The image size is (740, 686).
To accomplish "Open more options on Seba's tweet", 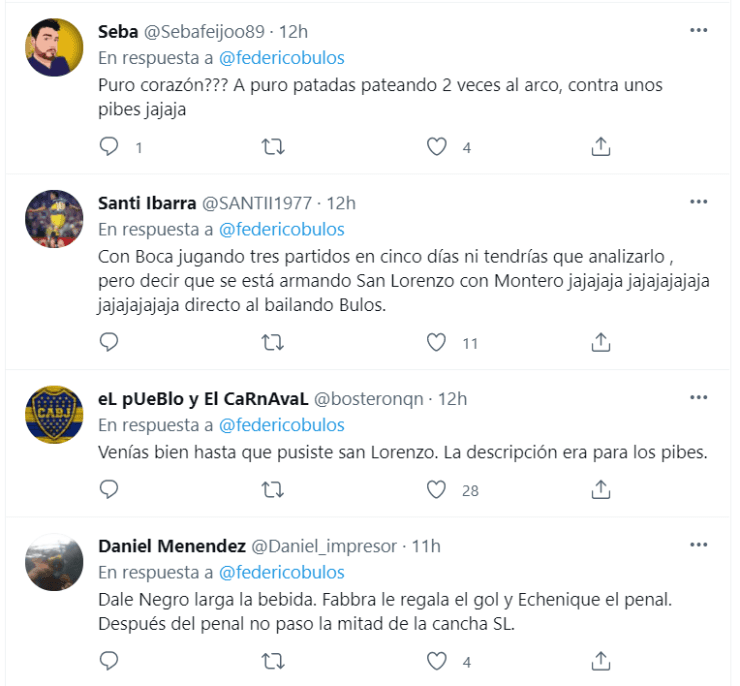I will (699, 30).
